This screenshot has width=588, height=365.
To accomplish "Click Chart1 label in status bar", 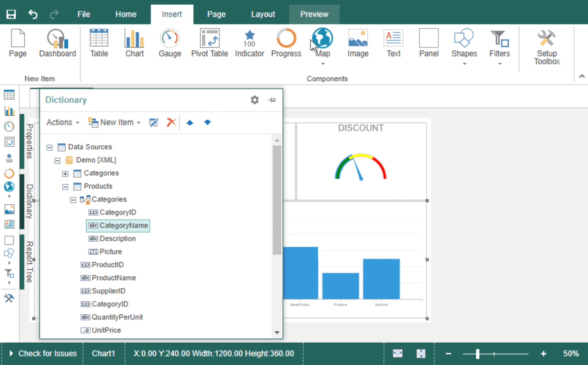I will point(104,354).
